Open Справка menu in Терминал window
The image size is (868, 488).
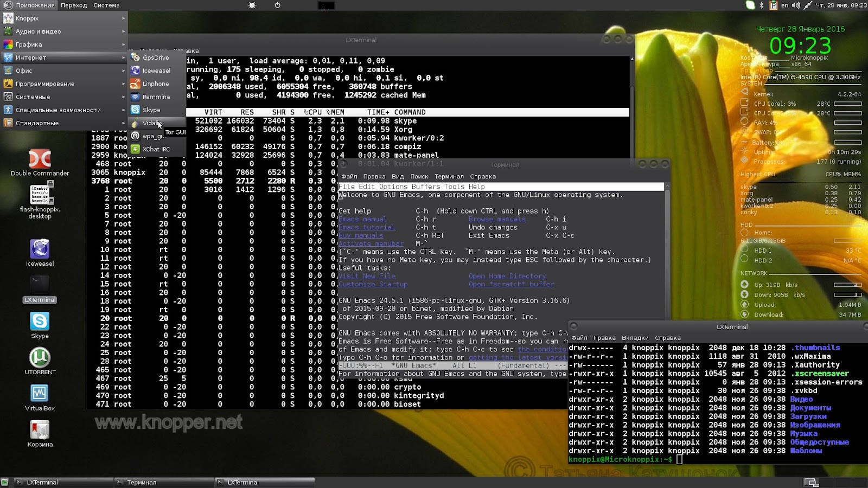point(483,176)
